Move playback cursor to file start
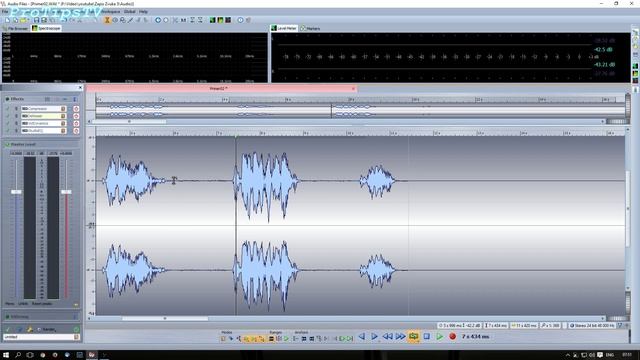Viewport: 640px width, 360px height. pyautogui.click(x=362, y=337)
